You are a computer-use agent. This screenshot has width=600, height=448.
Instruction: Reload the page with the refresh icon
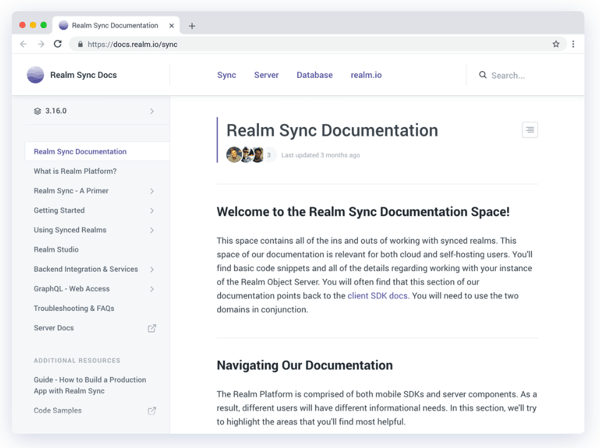[58, 44]
